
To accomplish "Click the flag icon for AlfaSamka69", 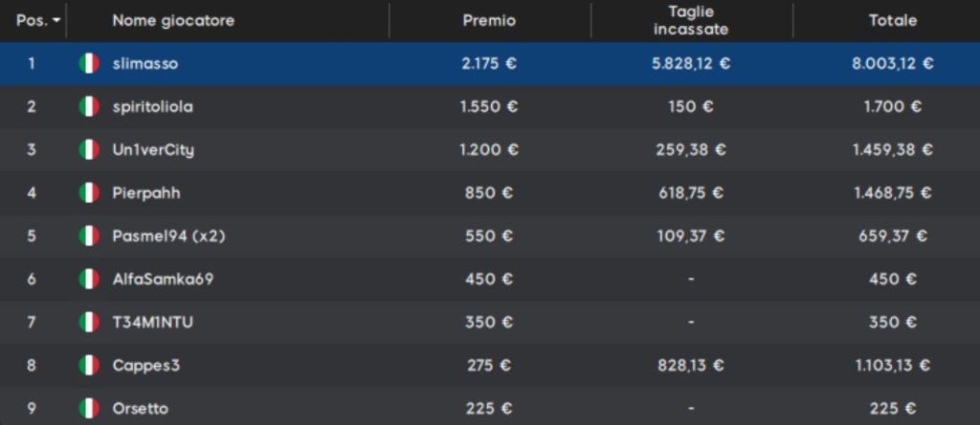I will click(x=89, y=279).
